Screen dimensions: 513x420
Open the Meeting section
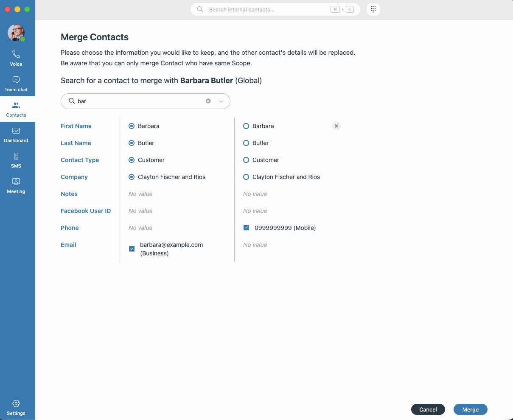(16, 185)
